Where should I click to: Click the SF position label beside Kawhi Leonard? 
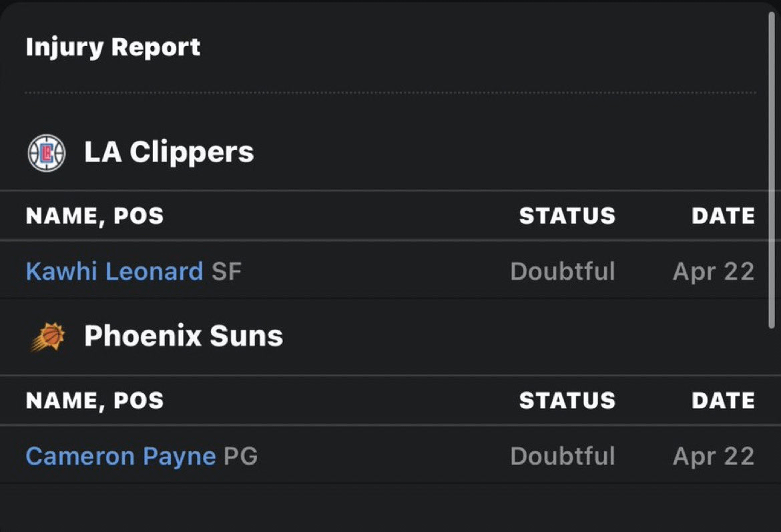226,272
